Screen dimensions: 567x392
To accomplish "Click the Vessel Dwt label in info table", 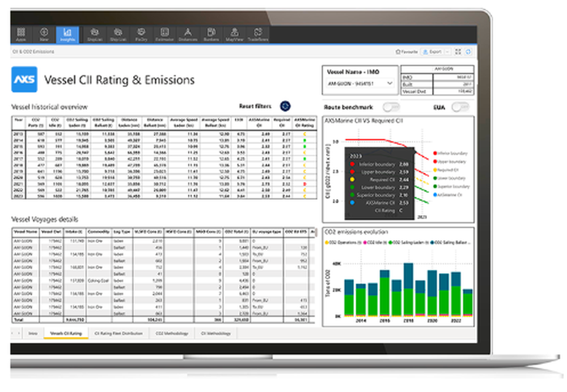I will pyautogui.click(x=414, y=92).
